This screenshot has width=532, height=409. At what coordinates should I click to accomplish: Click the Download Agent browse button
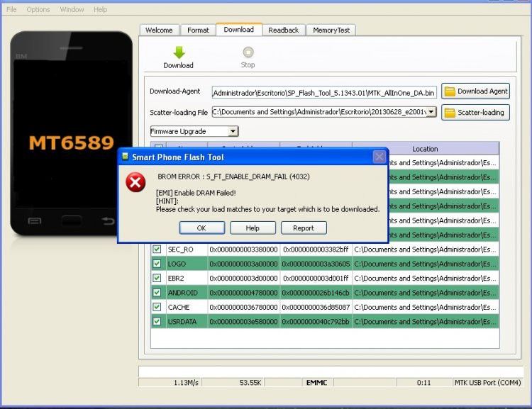(x=475, y=91)
